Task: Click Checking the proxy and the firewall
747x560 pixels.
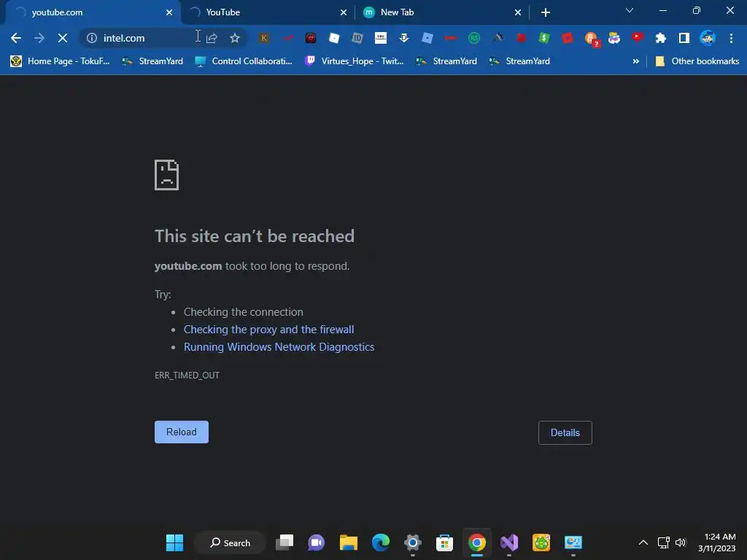Action: (268, 330)
